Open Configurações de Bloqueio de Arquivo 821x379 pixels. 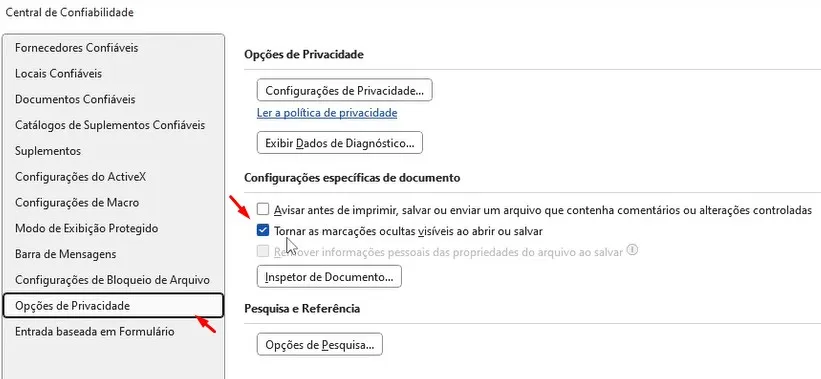pos(114,280)
